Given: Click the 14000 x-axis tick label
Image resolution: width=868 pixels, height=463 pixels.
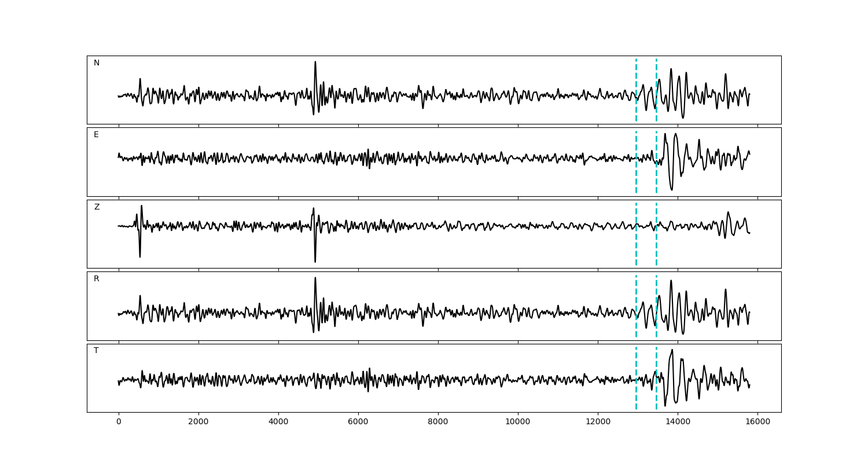Looking at the screenshot, I should pyautogui.click(x=678, y=422).
